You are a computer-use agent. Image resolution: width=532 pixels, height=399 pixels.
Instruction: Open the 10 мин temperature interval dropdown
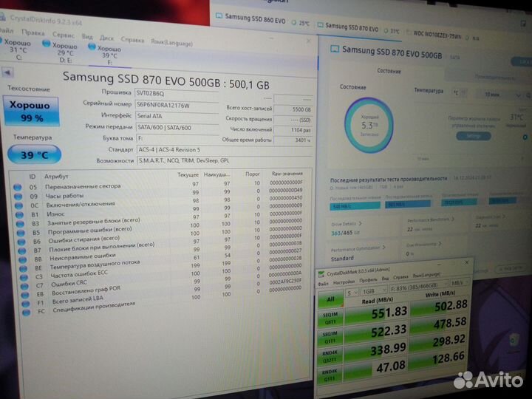(x=497, y=95)
